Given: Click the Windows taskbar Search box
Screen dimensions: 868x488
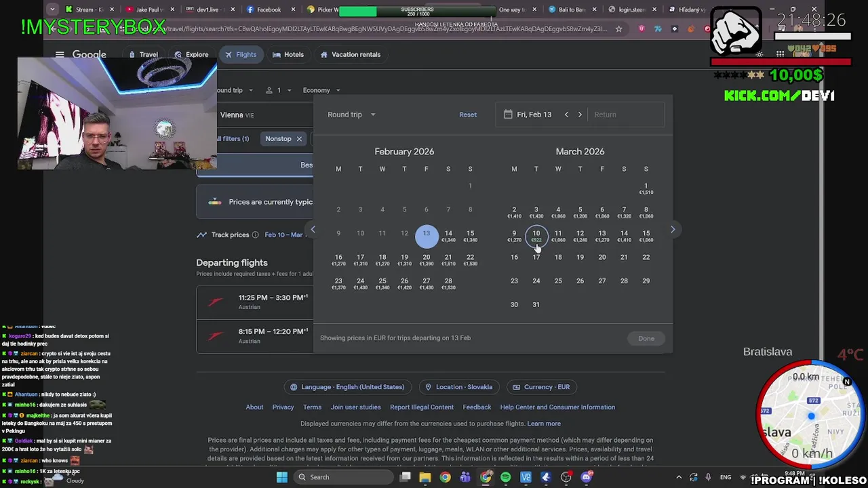Looking at the screenshot, I should pos(345,477).
